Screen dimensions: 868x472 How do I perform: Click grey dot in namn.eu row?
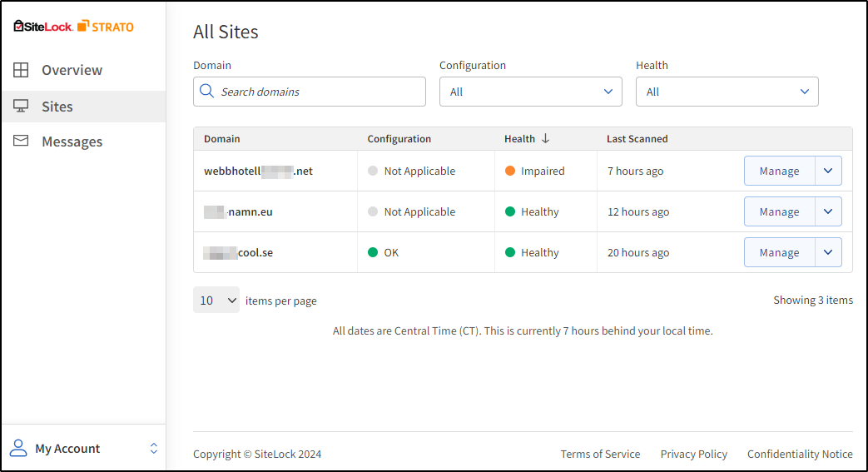tap(373, 211)
